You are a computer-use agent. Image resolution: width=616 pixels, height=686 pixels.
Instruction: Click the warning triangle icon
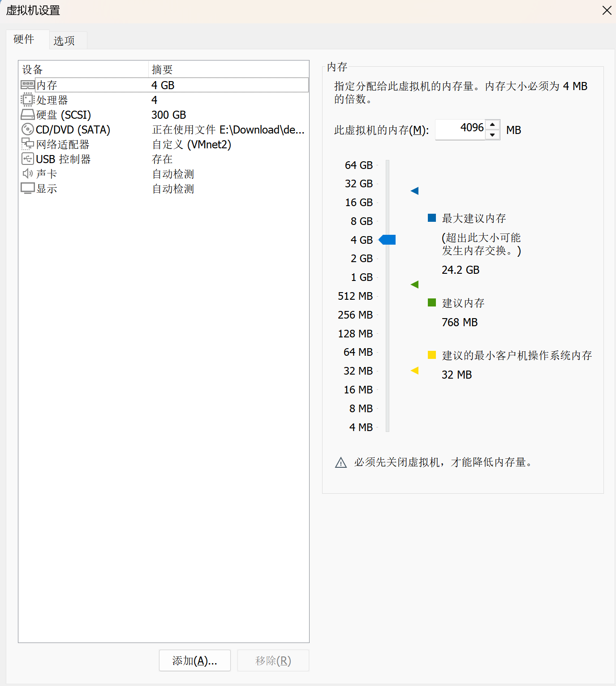[341, 462]
